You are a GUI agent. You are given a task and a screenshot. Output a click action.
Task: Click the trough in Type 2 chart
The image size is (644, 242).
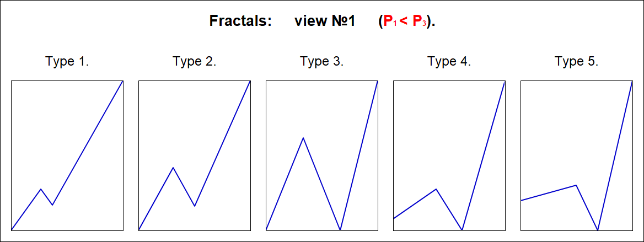coord(195,206)
